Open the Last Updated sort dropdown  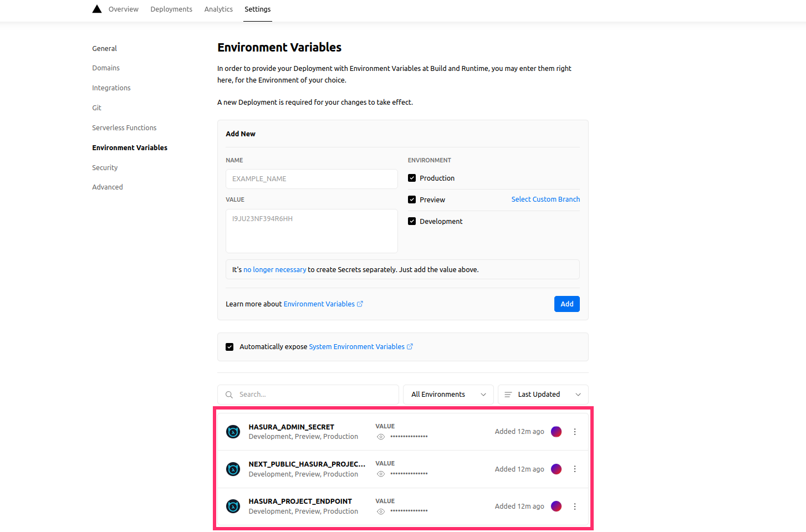[x=543, y=394]
